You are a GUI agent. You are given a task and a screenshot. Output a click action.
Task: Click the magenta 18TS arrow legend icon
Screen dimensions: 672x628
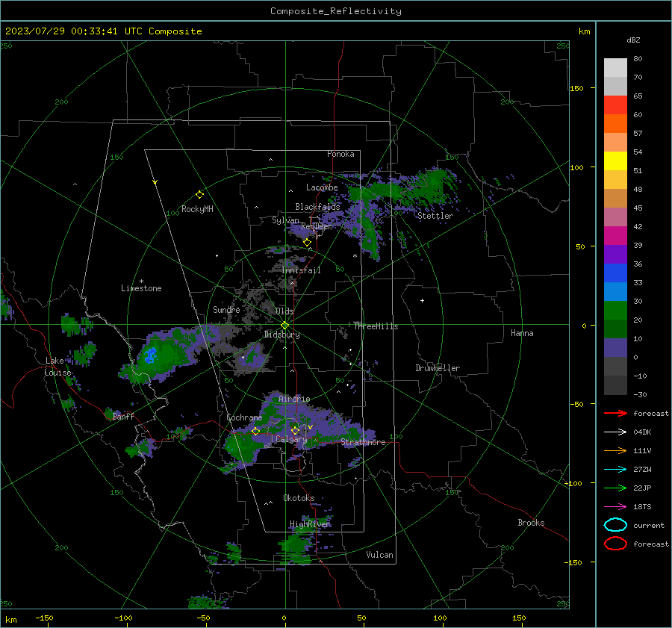click(x=615, y=507)
